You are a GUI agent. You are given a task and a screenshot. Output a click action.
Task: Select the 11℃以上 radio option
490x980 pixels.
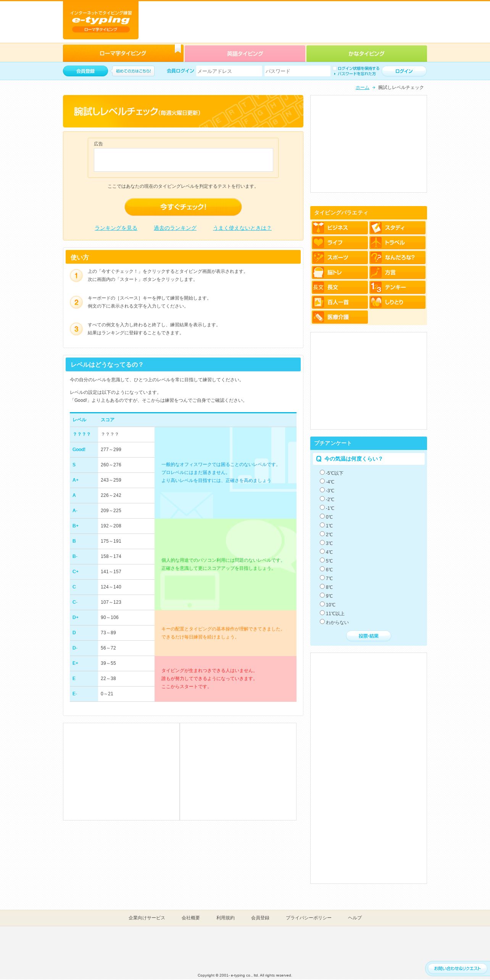(x=322, y=613)
